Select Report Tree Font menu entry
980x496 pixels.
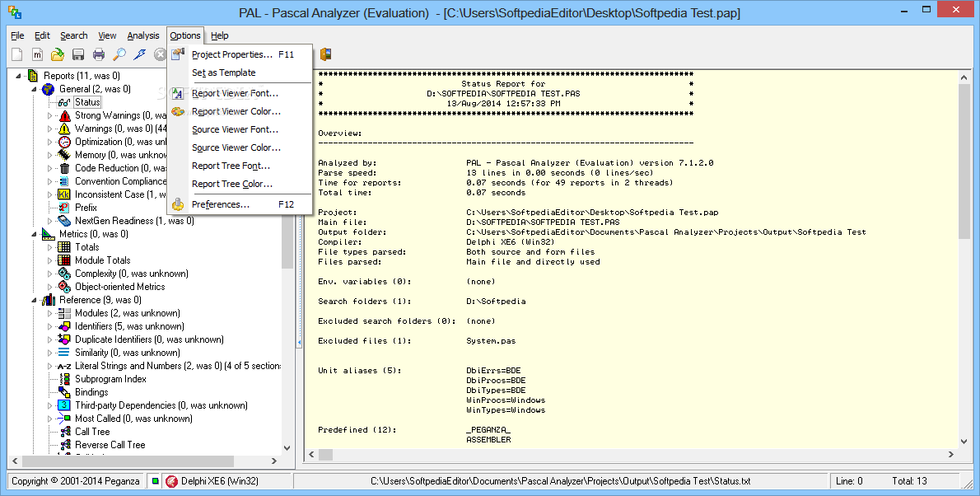tap(240, 166)
